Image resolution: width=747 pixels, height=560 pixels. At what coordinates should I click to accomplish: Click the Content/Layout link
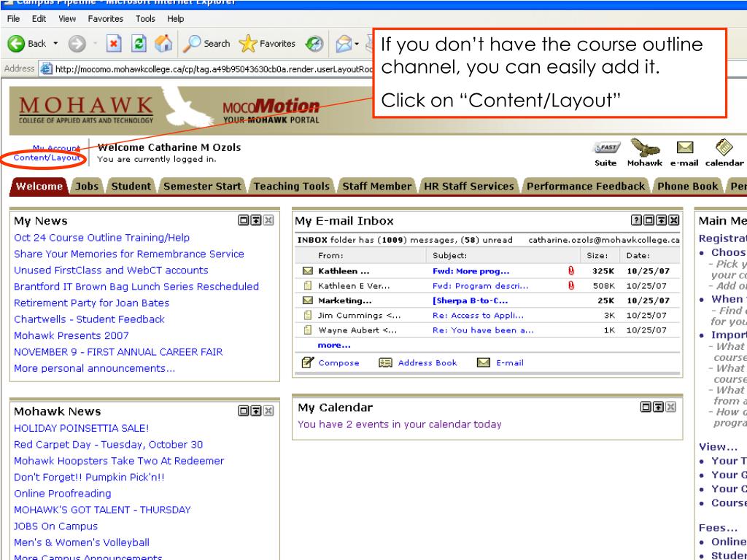coord(46,158)
